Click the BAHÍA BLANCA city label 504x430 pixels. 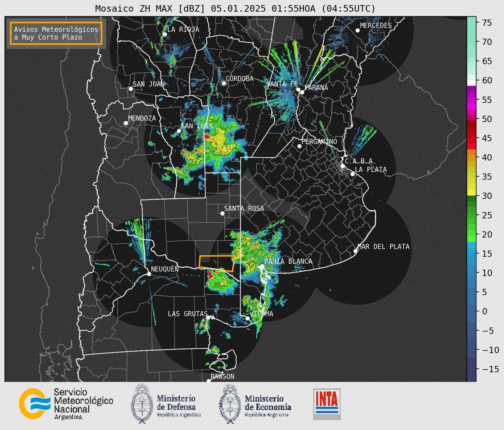tap(288, 261)
